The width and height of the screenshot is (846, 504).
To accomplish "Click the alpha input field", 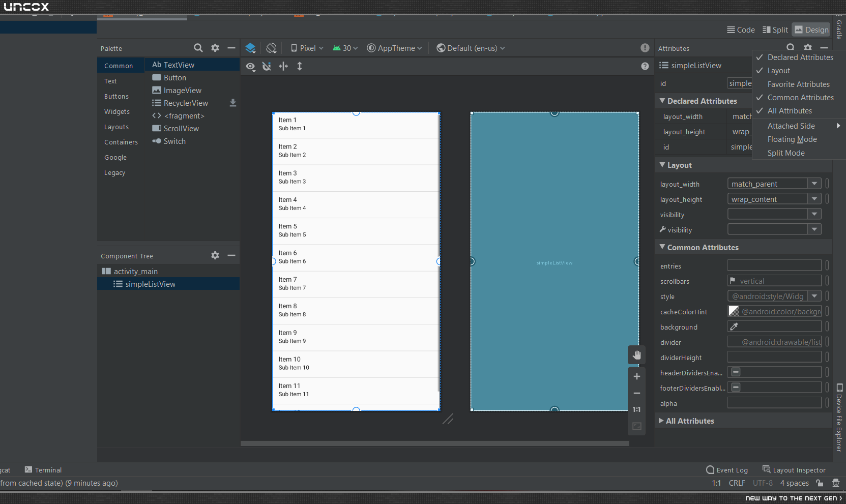I will pyautogui.click(x=774, y=403).
